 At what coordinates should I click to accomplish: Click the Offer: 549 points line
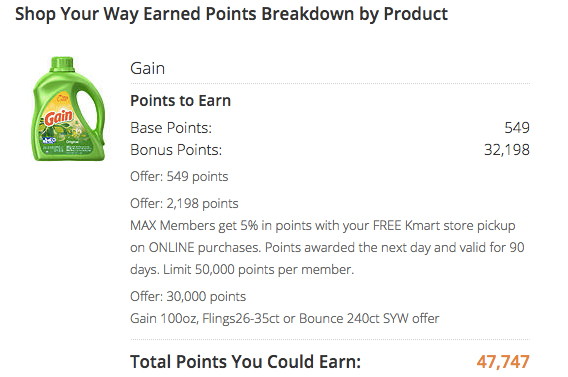tap(179, 177)
